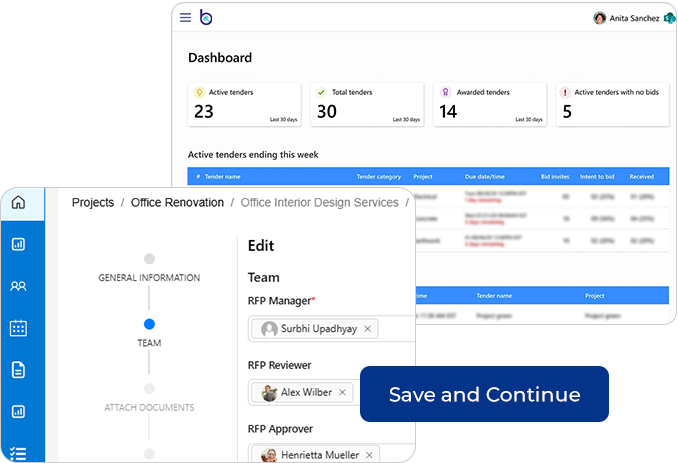The width and height of the screenshot is (678, 463).
Task: Sort by Received column header
Action: click(x=642, y=176)
